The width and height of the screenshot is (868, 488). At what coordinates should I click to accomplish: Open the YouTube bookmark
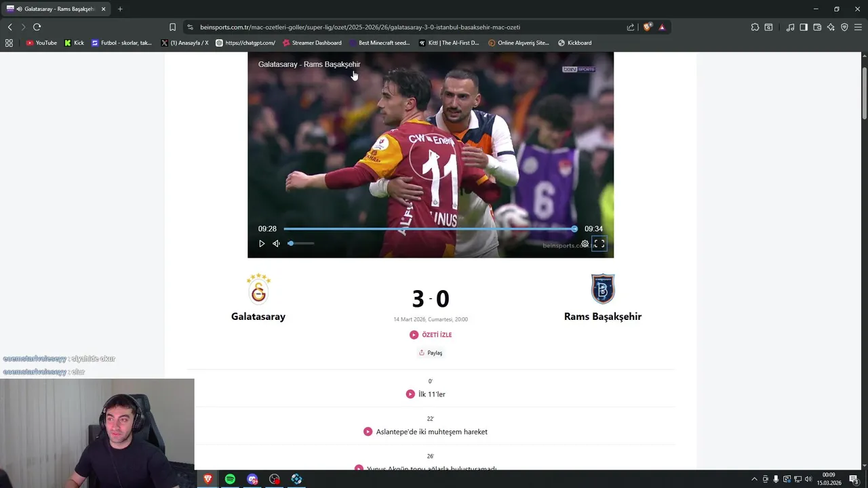click(x=41, y=43)
